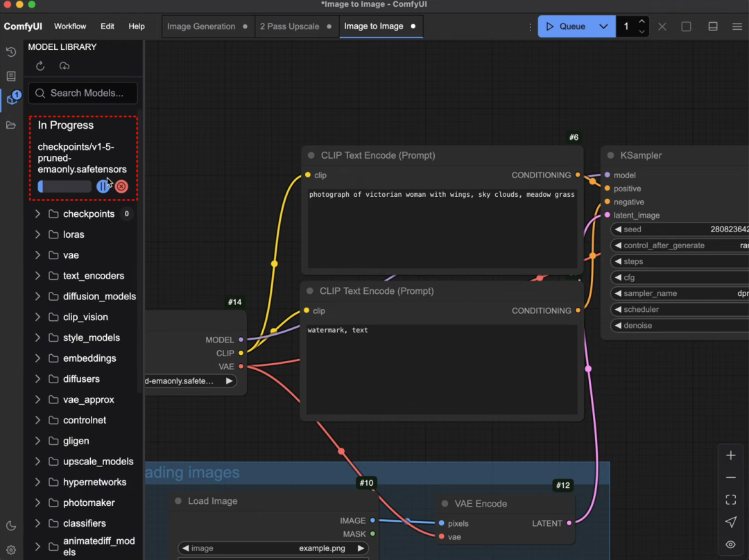The width and height of the screenshot is (749, 560).
Task: Select the animatediff_models folder row
Action: tap(83, 546)
